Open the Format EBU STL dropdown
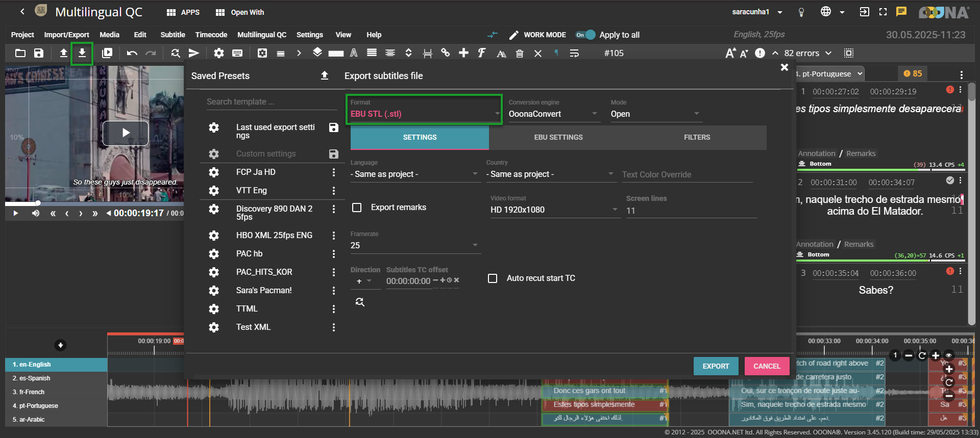 tap(424, 114)
